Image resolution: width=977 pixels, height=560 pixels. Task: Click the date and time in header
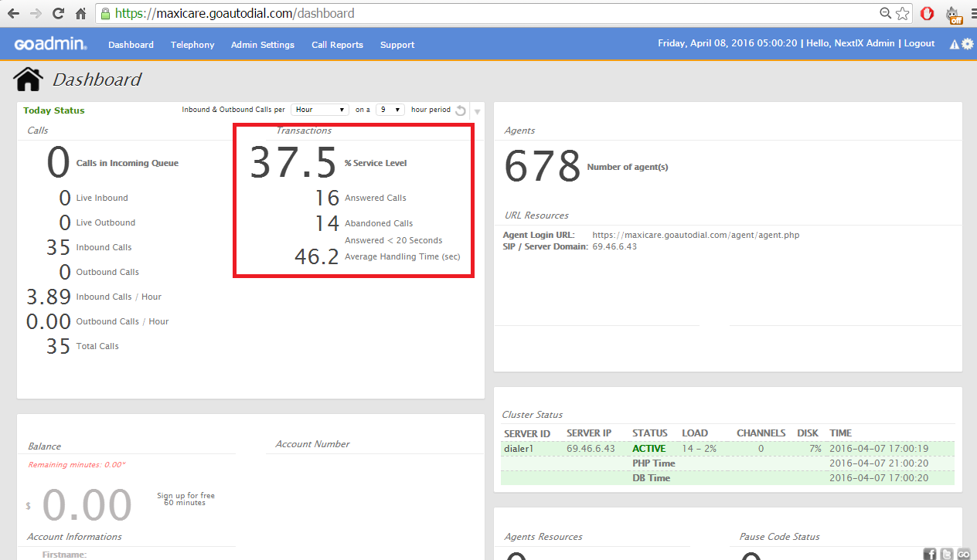pos(727,43)
